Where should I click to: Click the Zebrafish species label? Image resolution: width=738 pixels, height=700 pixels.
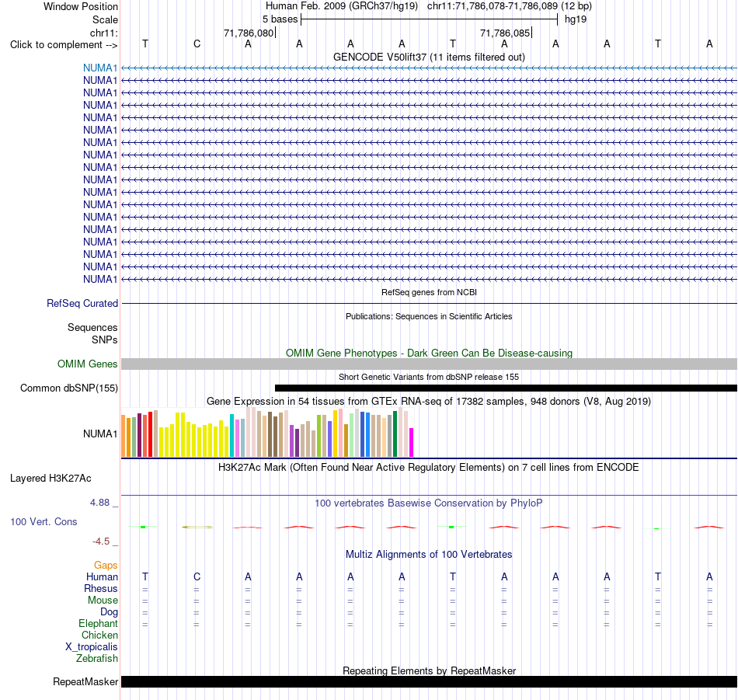pyautogui.click(x=97, y=659)
